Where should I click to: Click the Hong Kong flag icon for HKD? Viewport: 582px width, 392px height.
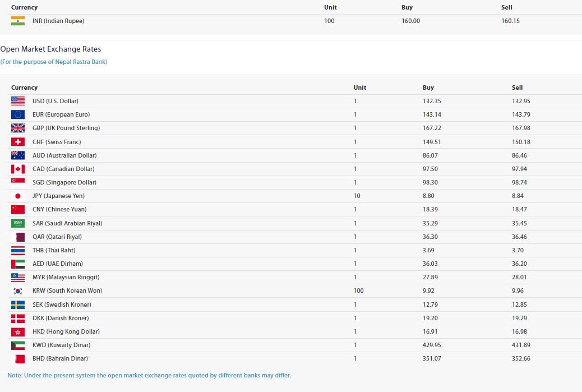point(18,331)
